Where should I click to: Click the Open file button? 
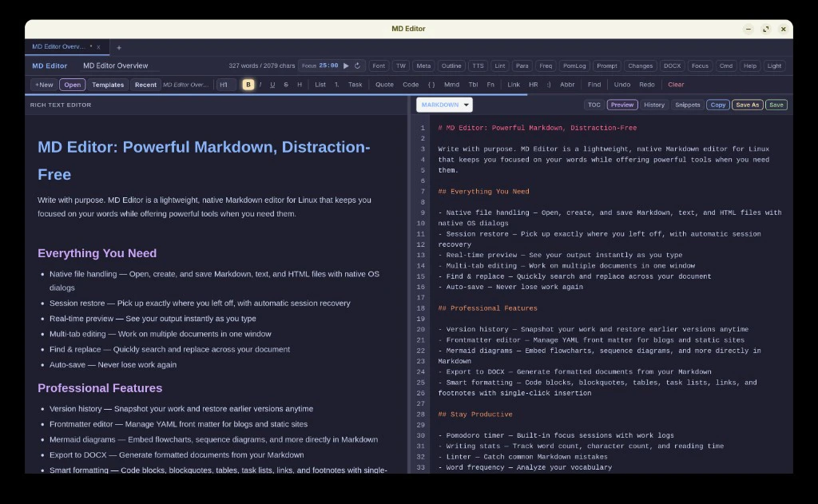click(73, 85)
